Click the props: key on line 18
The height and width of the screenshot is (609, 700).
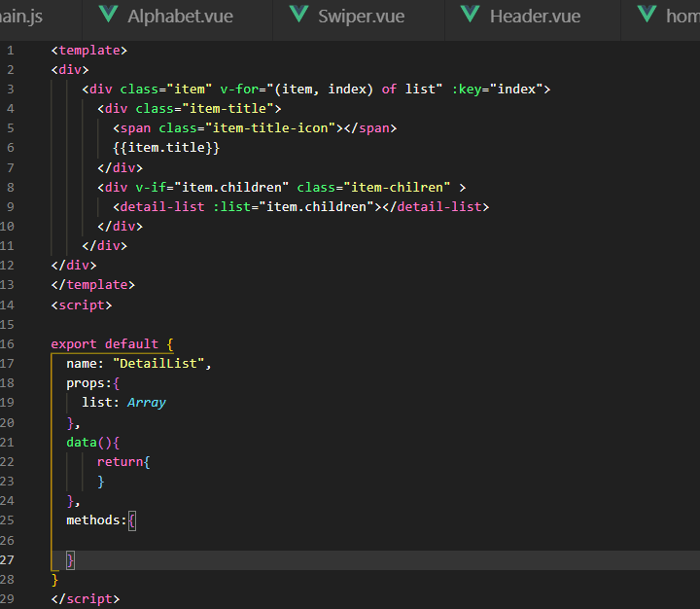tap(88, 383)
